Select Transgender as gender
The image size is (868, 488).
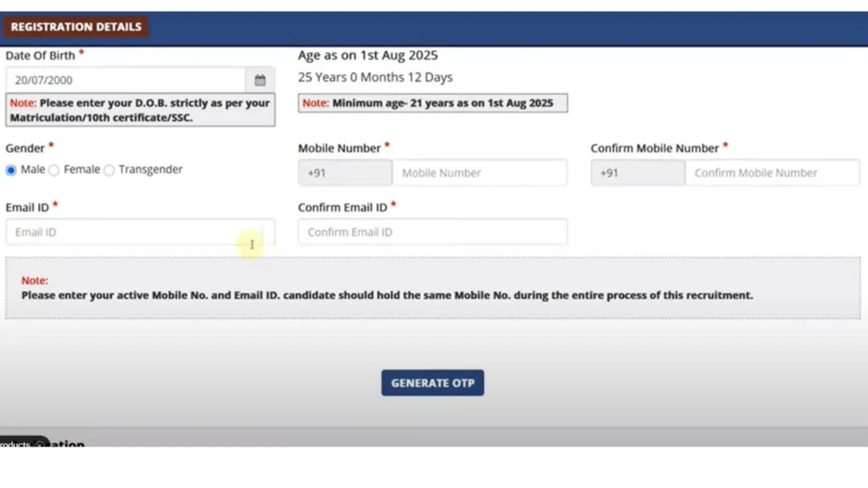pos(109,170)
